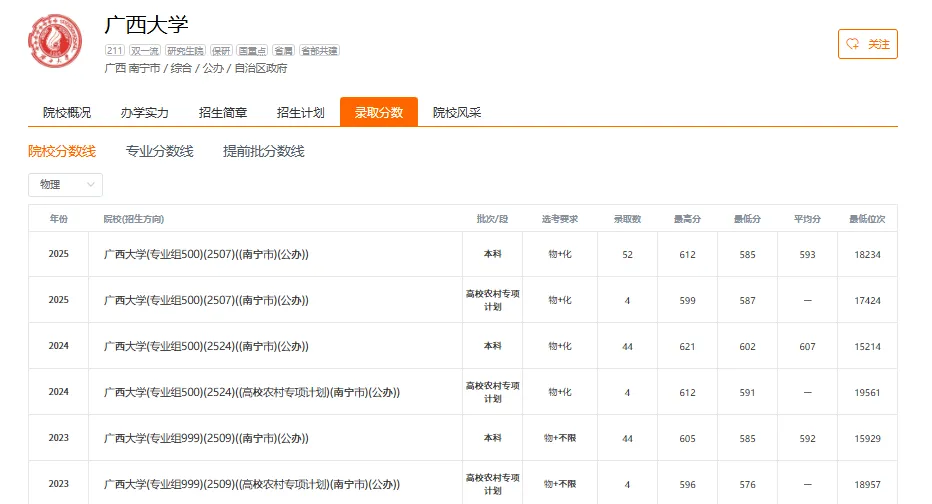The image size is (932, 504).
Task: Click the lowest score 602
Action: pos(747,346)
